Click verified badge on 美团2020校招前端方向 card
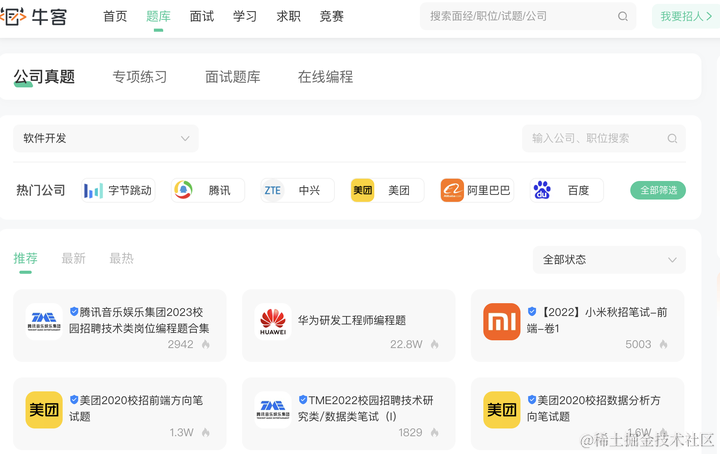This screenshot has width=720, height=454. 74,400
